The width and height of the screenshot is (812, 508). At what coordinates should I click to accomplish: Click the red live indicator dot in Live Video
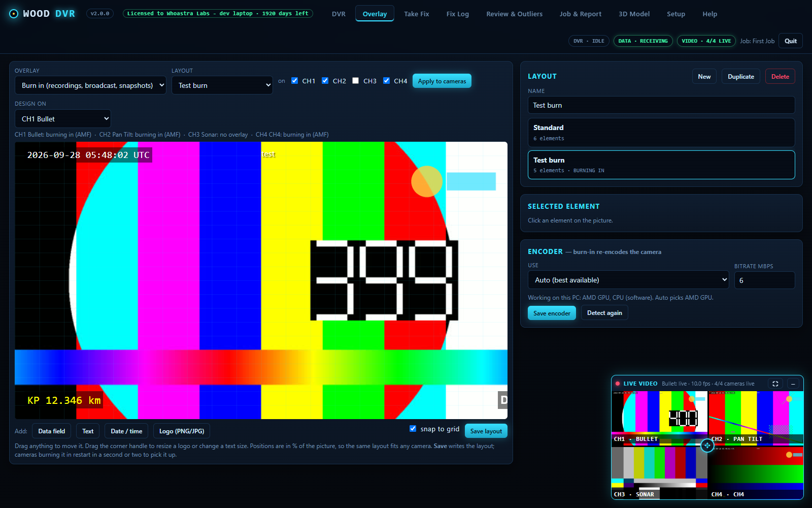click(618, 384)
